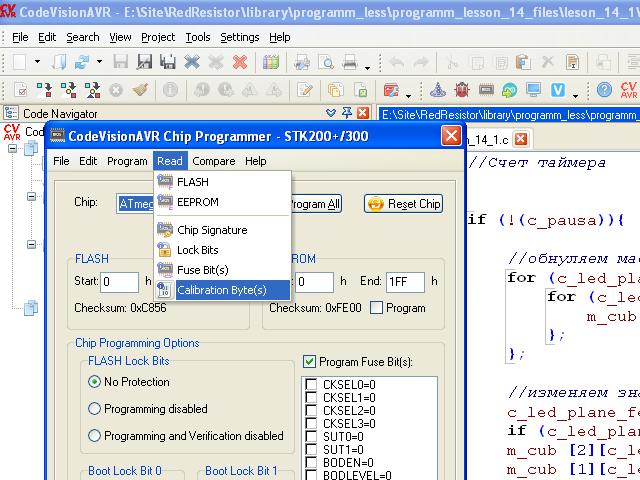Open the Compare menu in Chip Programmer
Image resolution: width=640 pixels, height=480 pixels.
pyautogui.click(x=213, y=161)
